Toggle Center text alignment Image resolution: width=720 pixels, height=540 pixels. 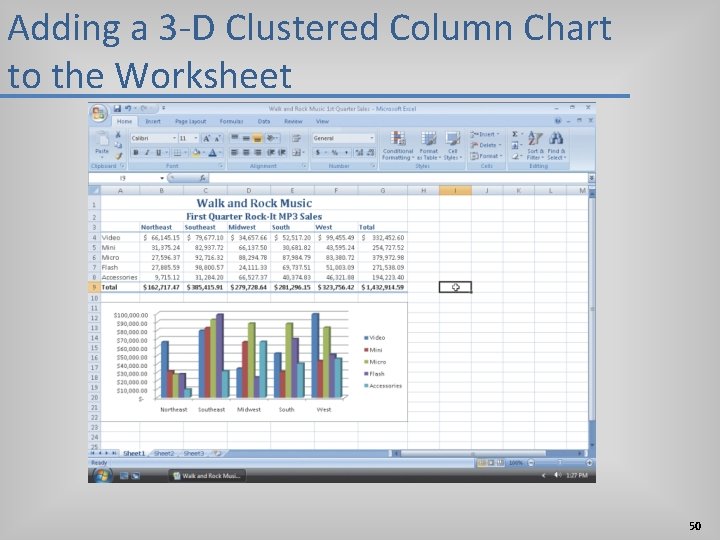pos(246,152)
